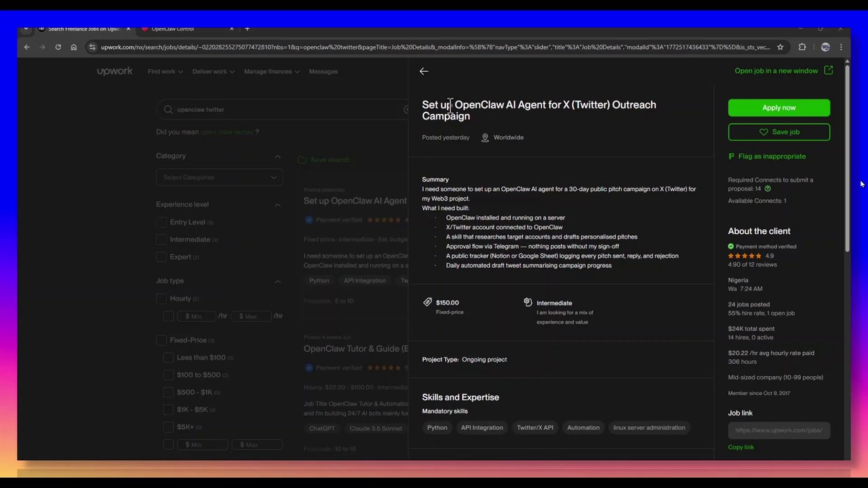Open the Chrome profile avatar
Image resolution: width=868 pixels, height=488 pixels.
point(825,47)
